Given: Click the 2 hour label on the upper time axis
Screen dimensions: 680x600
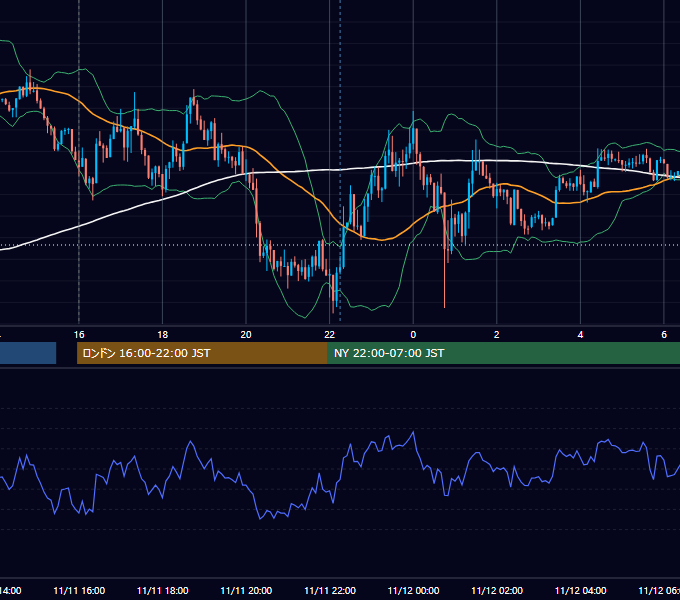Looking at the screenshot, I should point(497,335).
